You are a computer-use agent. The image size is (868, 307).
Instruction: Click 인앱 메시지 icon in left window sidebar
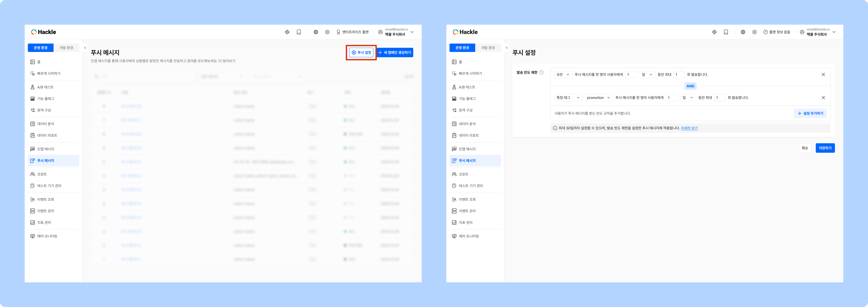[x=33, y=149]
